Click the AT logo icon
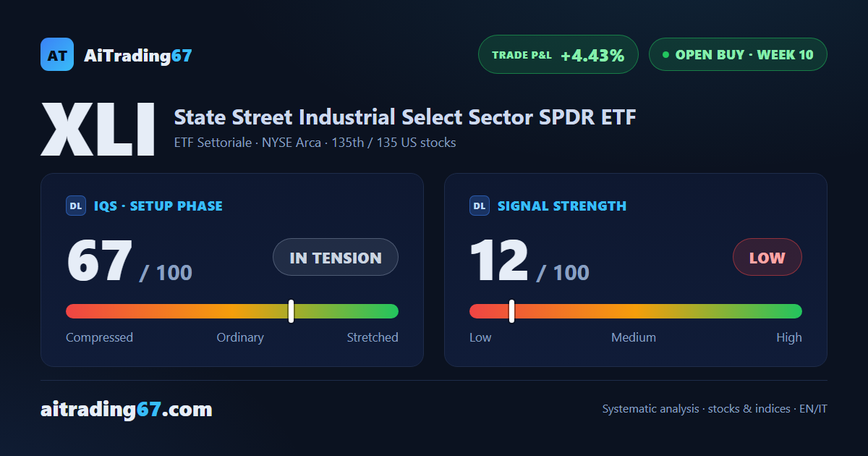 click(57, 54)
